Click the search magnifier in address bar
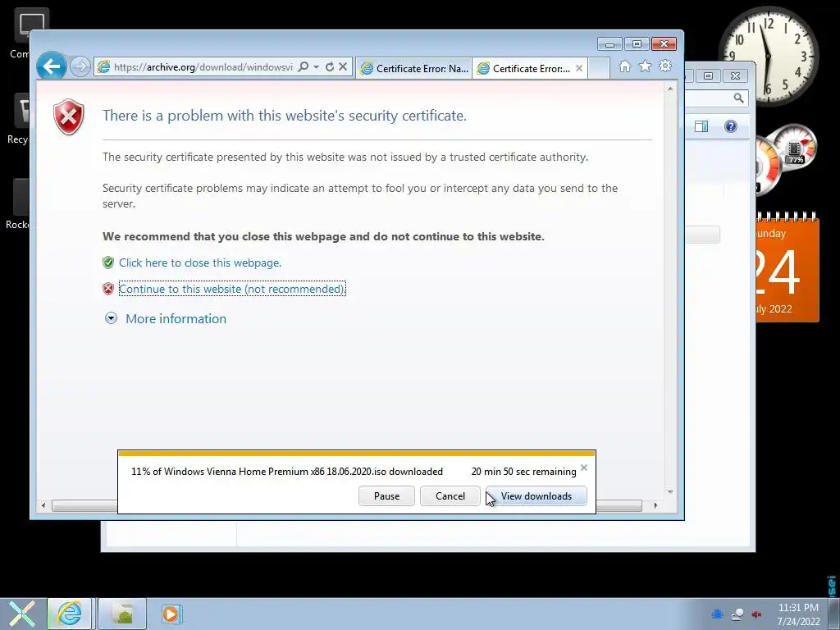This screenshot has width=840, height=630. coord(304,67)
